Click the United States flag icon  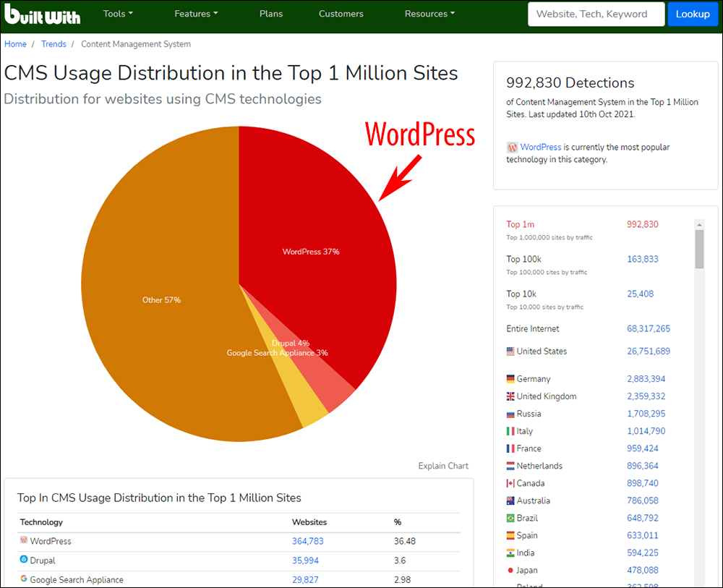point(510,351)
